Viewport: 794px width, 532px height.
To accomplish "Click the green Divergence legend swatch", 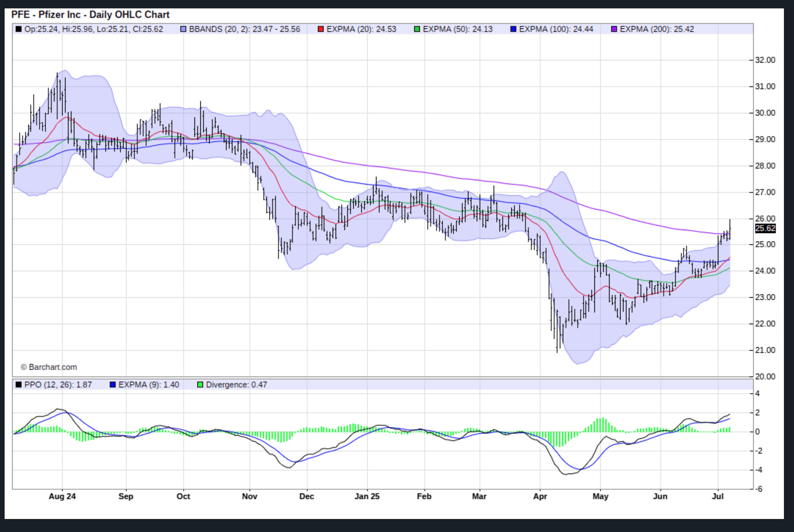I will tap(200, 385).
